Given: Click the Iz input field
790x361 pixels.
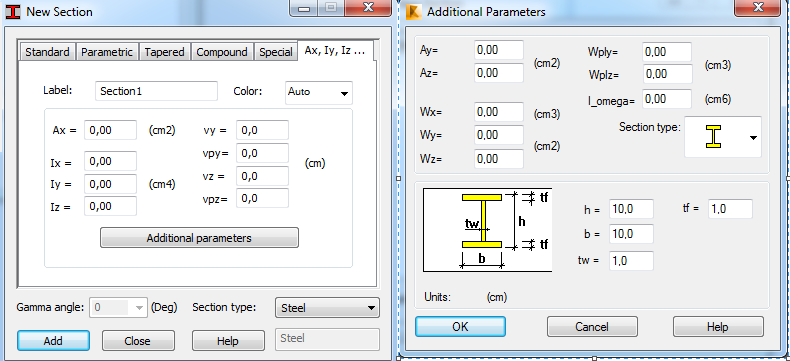Looking at the screenshot, I should (x=110, y=206).
